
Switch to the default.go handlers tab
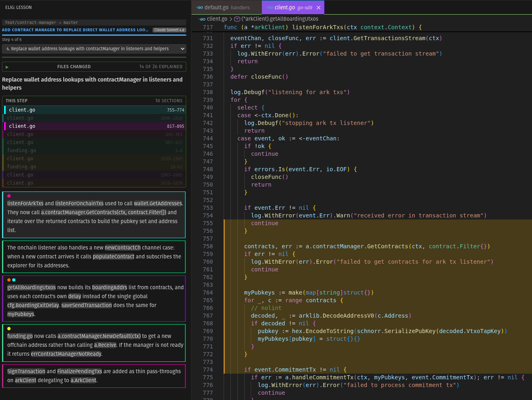[x=226, y=7]
